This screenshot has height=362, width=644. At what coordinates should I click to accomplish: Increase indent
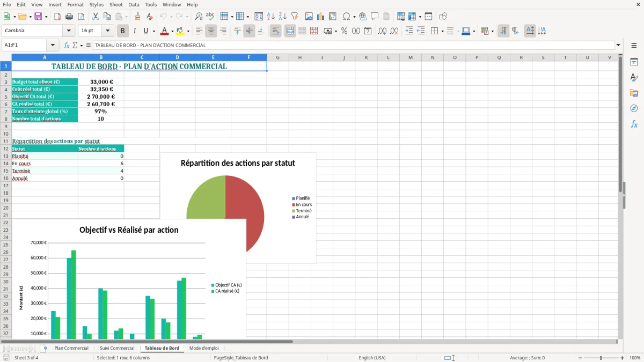click(x=409, y=31)
